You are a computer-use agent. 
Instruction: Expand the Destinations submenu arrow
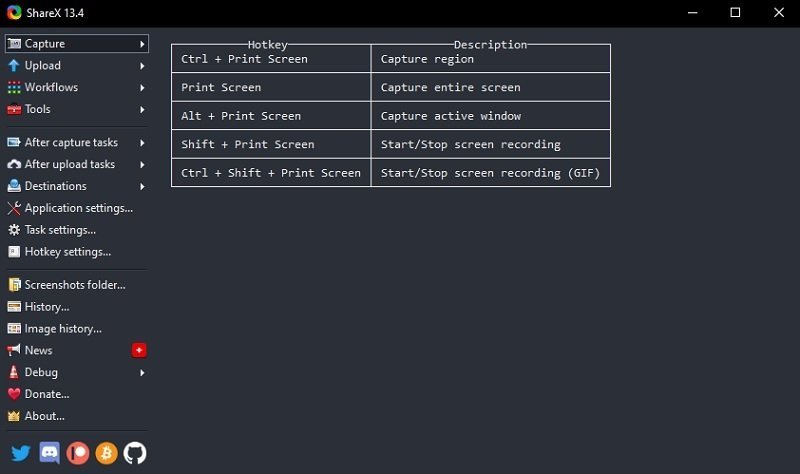coord(143,186)
